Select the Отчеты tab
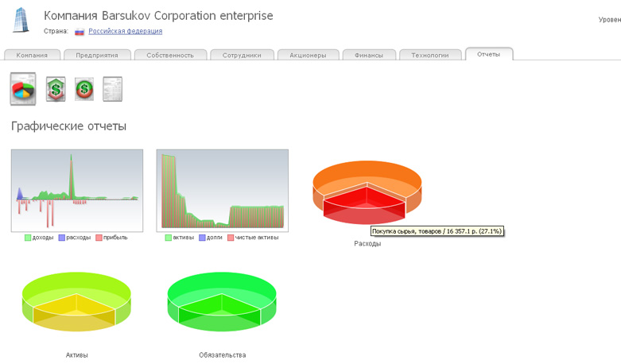621x364 pixels. [489, 54]
